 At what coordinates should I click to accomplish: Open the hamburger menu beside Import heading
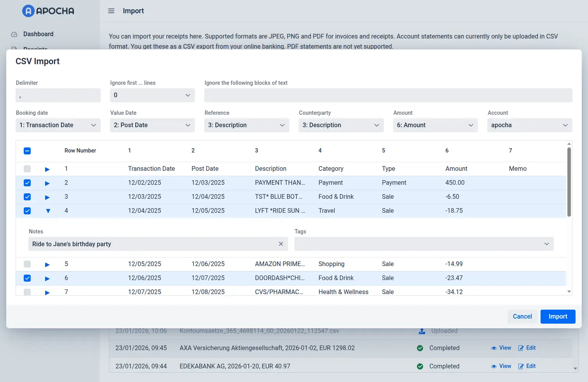(x=111, y=11)
